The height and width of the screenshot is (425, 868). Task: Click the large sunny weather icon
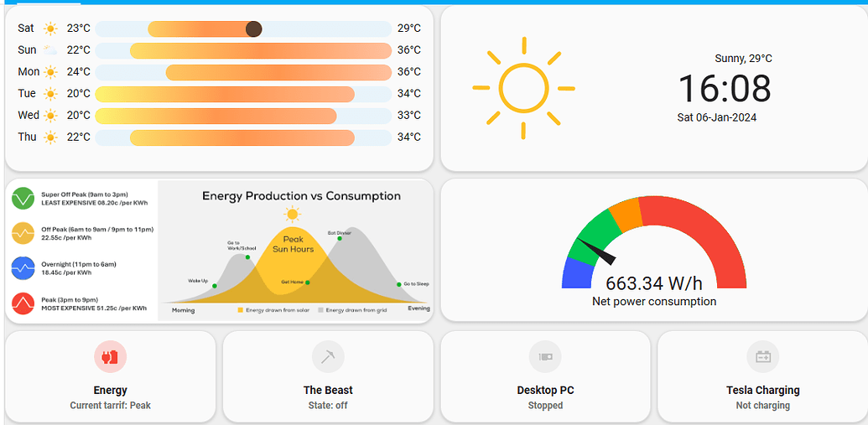[x=523, y=88]
